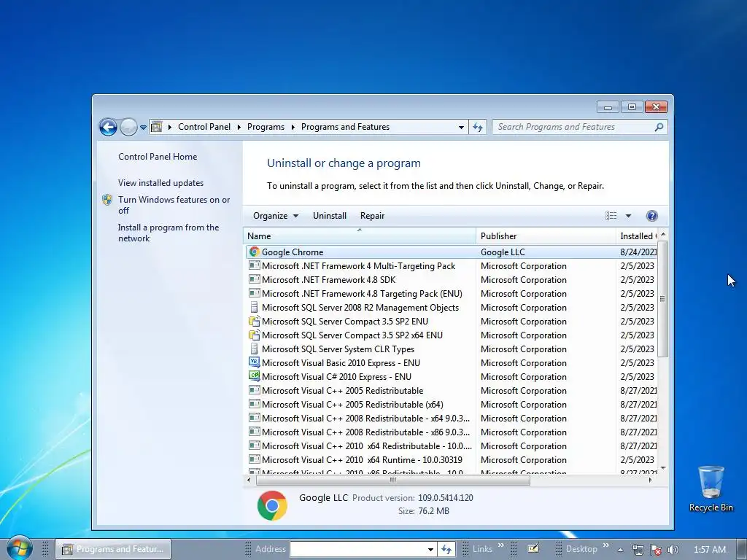Screen dimensions: 747x560
Task: Click the volume speaker tray icon
Action: pyautogui.click(x=673, y=550)
